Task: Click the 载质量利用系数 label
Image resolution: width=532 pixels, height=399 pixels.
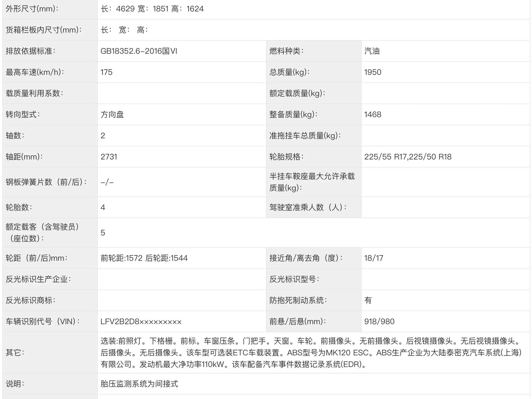Action: (34, 93)
